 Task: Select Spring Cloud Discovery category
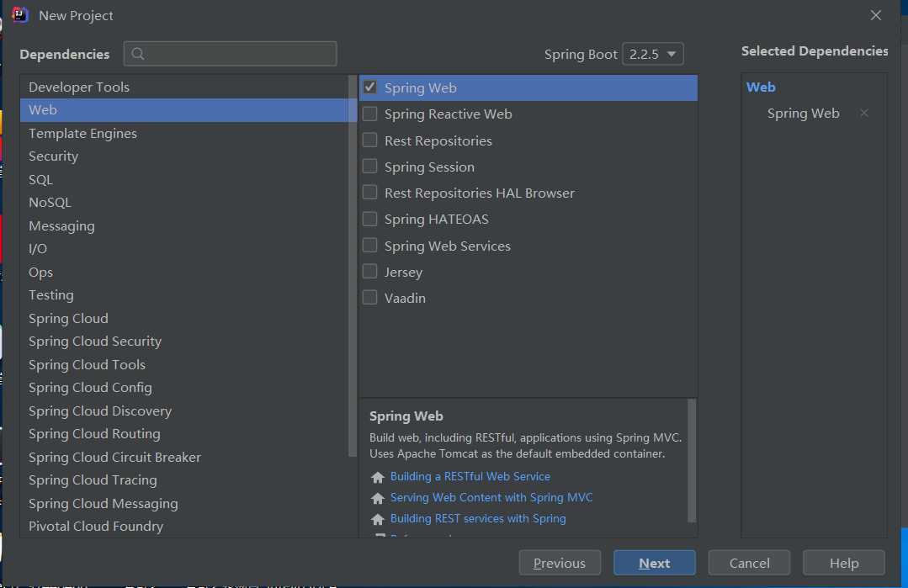point(184,411)
